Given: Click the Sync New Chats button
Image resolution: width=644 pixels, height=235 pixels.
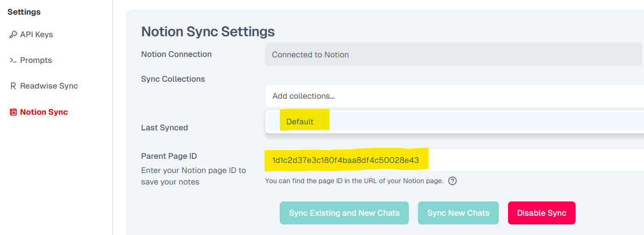Looking at the screenshot, I should coord(458,213).
